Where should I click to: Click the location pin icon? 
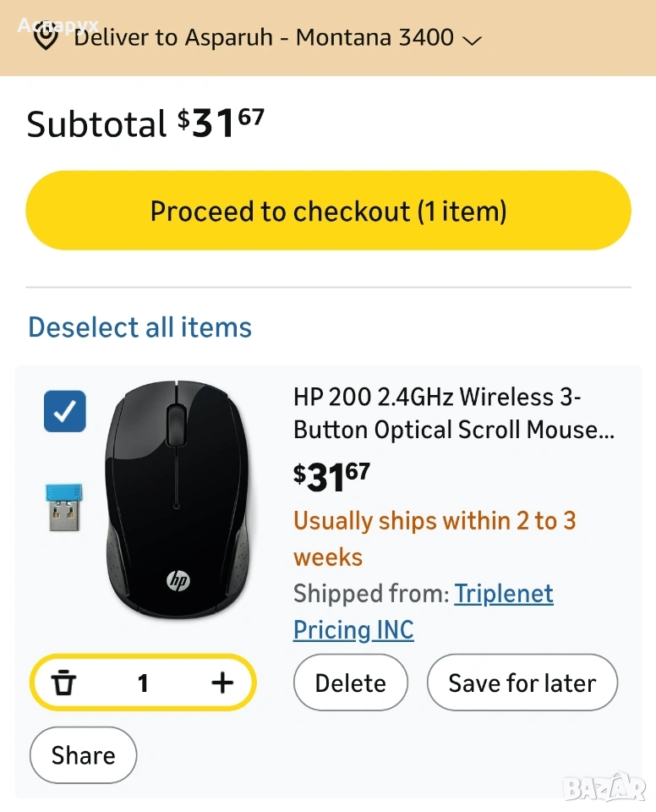[46, 38]
